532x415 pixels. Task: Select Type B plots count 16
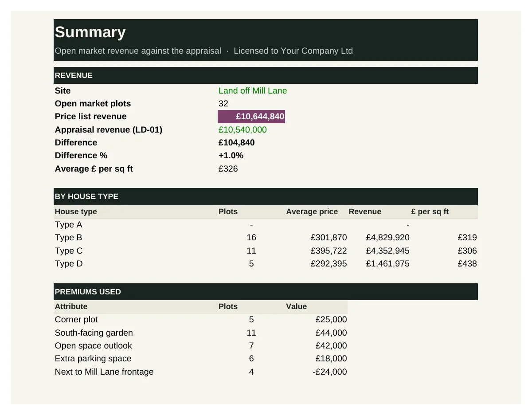coord(251,238)
